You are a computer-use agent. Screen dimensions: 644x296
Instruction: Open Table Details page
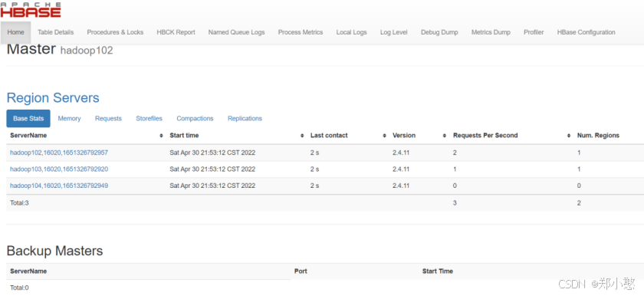[55, 32]
